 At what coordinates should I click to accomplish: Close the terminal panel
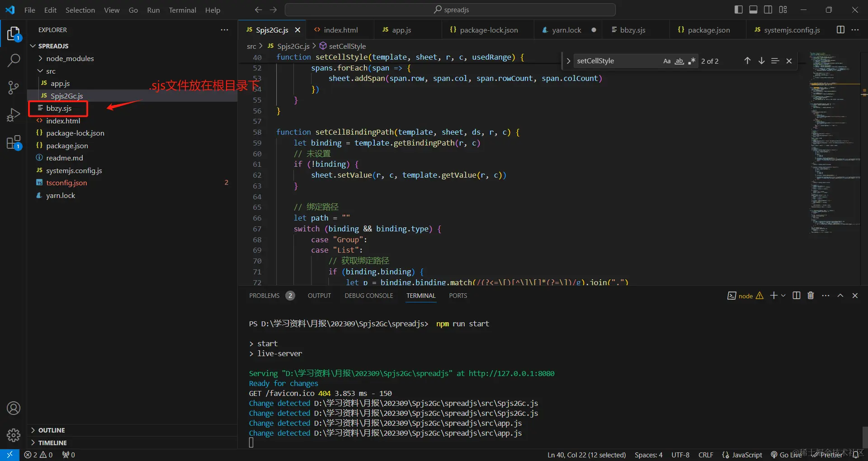click(855, 296)
